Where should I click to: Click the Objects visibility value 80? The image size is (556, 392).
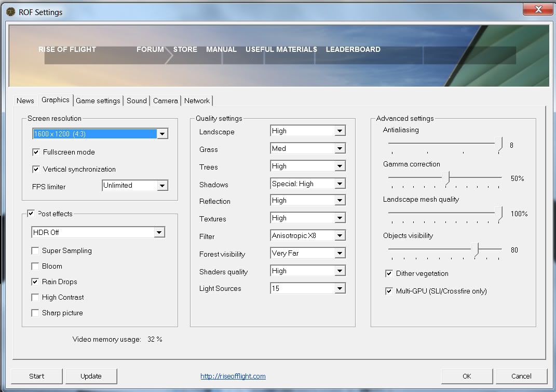(x=514, y=250)
